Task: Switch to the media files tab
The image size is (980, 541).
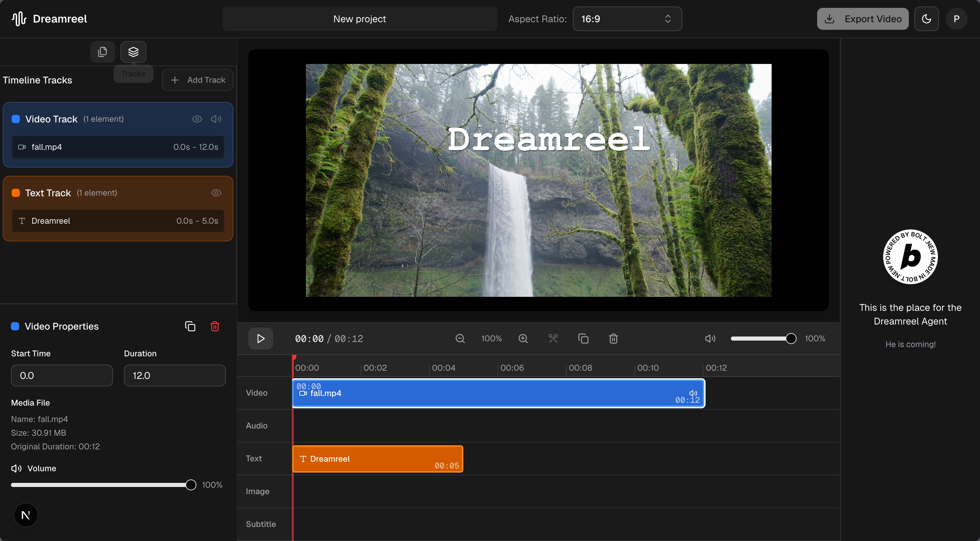Action: click(102, 52)
